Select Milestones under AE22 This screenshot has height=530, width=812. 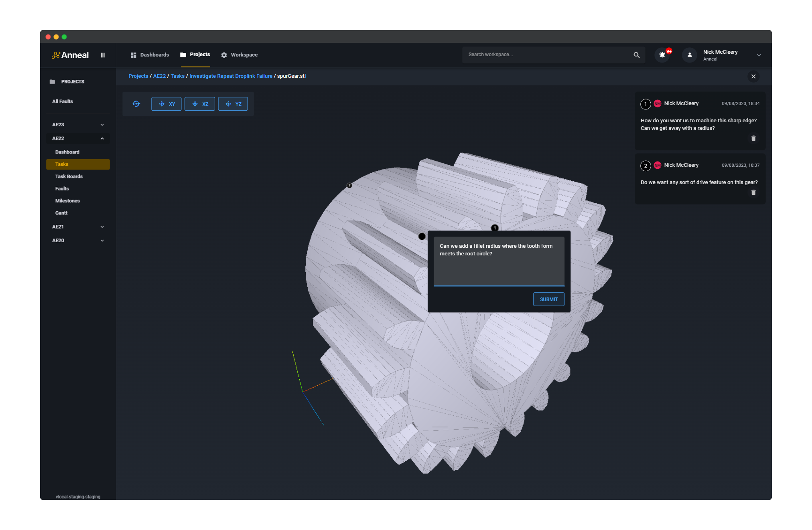tap(67, 200)
